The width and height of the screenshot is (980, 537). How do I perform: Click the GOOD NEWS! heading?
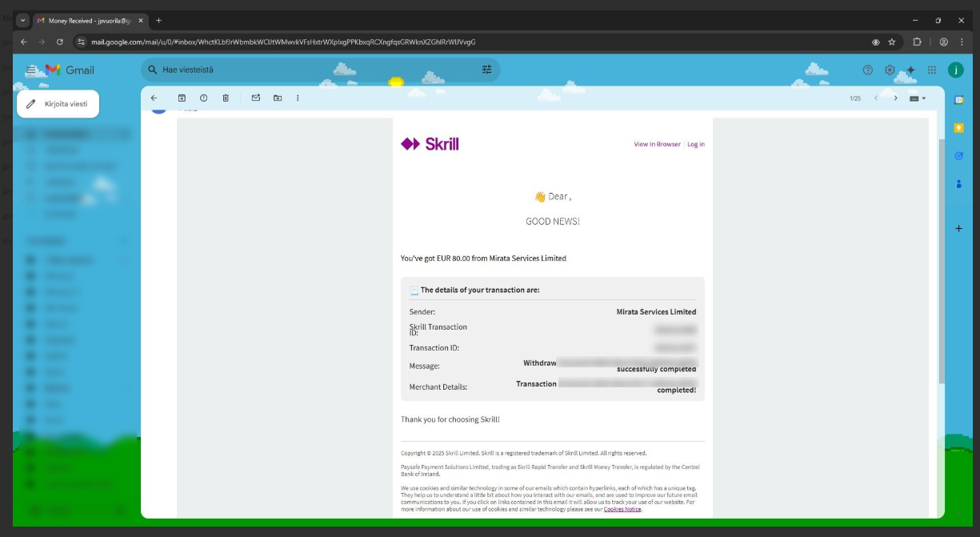[553, 222]
